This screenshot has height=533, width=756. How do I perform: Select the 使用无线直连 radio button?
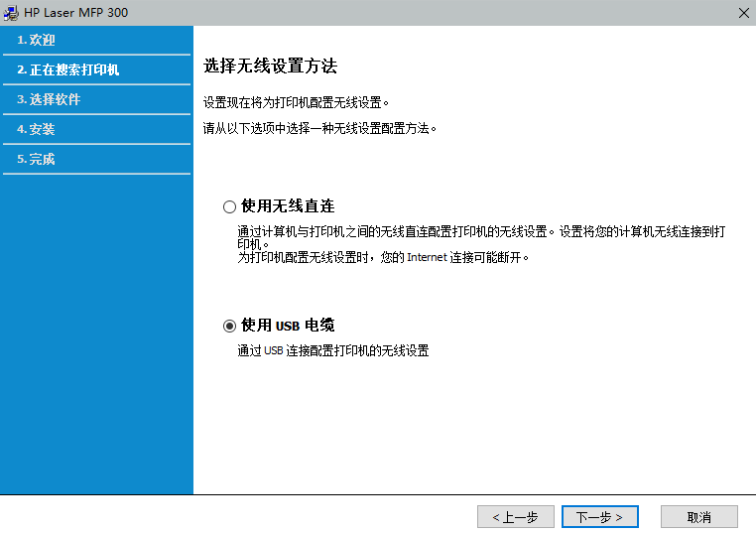[x=229, y=206]
